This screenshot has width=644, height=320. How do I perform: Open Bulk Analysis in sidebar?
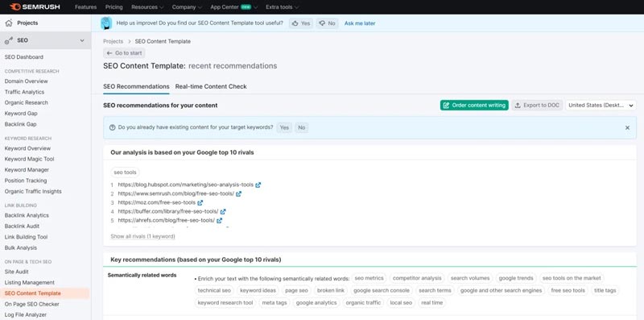(21, 248)
